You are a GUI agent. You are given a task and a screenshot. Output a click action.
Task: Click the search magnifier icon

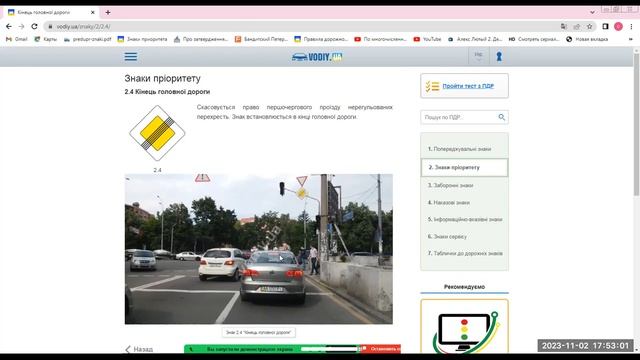(x=502, y=117)
